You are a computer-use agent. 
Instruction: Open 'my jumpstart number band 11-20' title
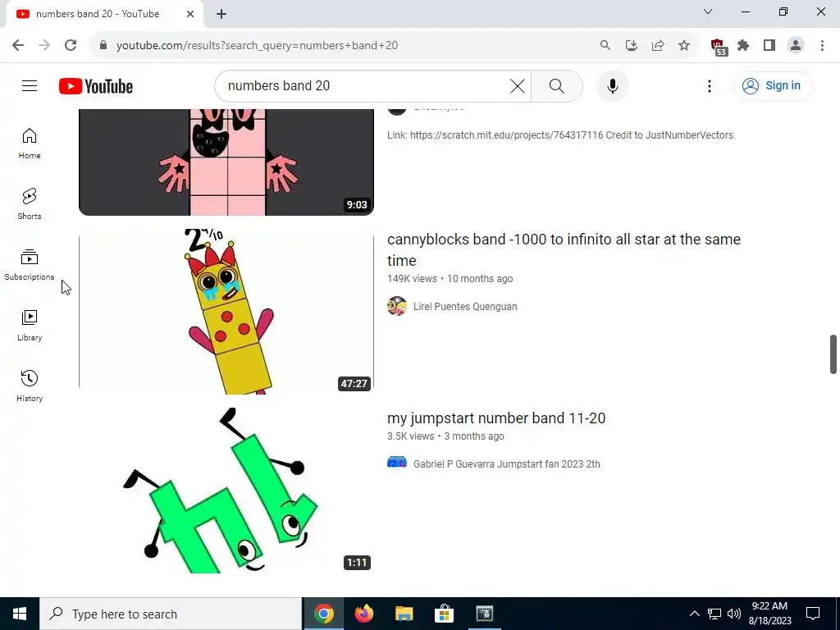point(496,418)
